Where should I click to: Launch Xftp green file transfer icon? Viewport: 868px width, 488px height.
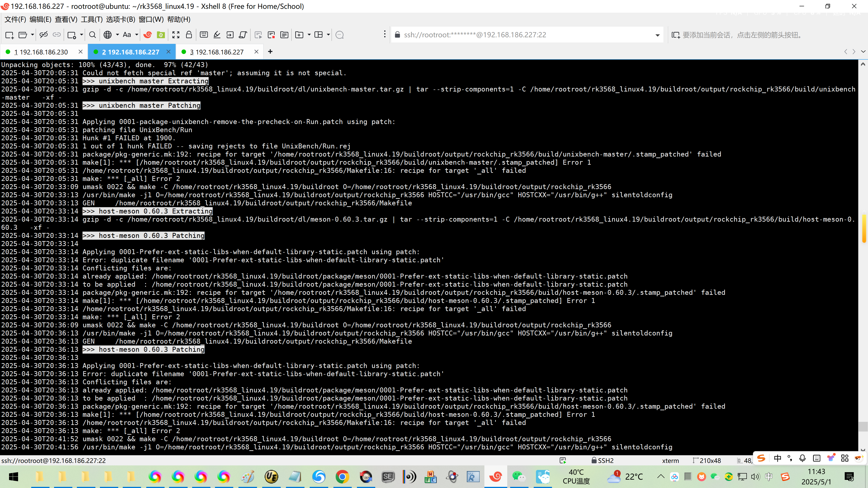[x=161, y=35]
